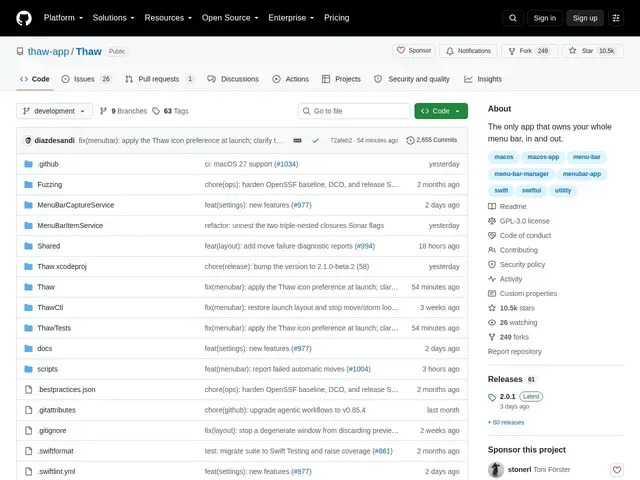Expand the commit message ellipsis button

[x=298, y=140]
